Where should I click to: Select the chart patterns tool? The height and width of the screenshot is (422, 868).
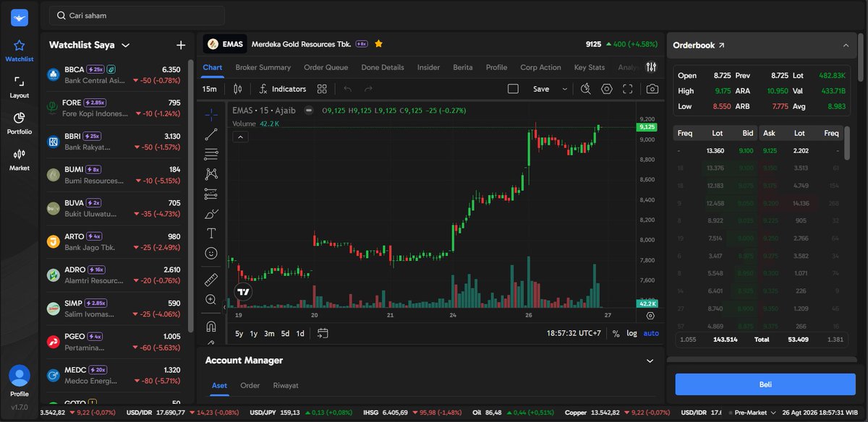[x=211, y=173]
